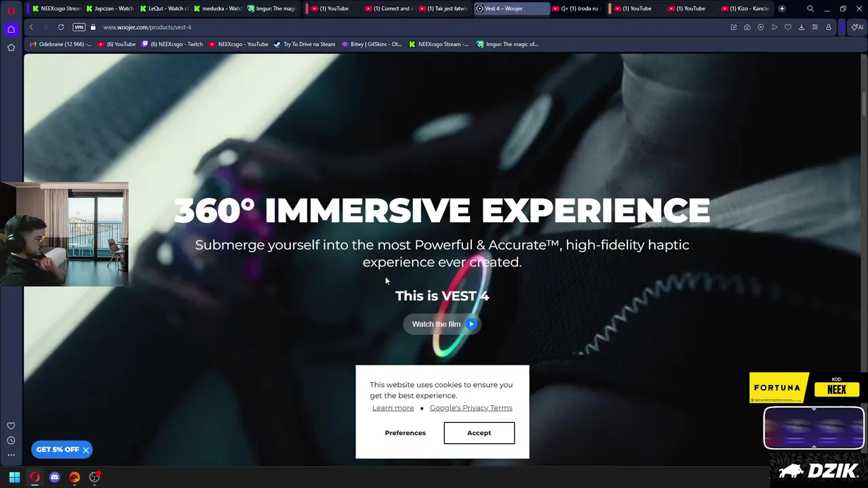Open OBS Studio from the taskbar

(x=95, y=477)
